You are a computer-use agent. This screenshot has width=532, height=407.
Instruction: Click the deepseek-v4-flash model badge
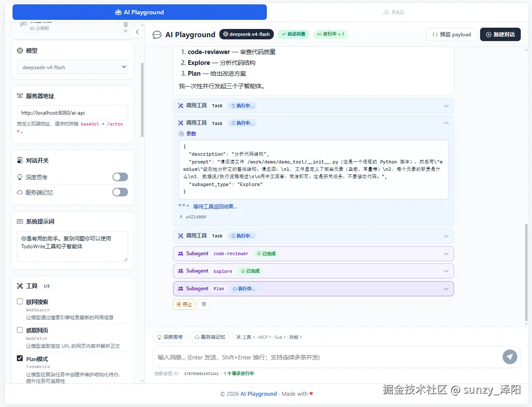[247, 34]
